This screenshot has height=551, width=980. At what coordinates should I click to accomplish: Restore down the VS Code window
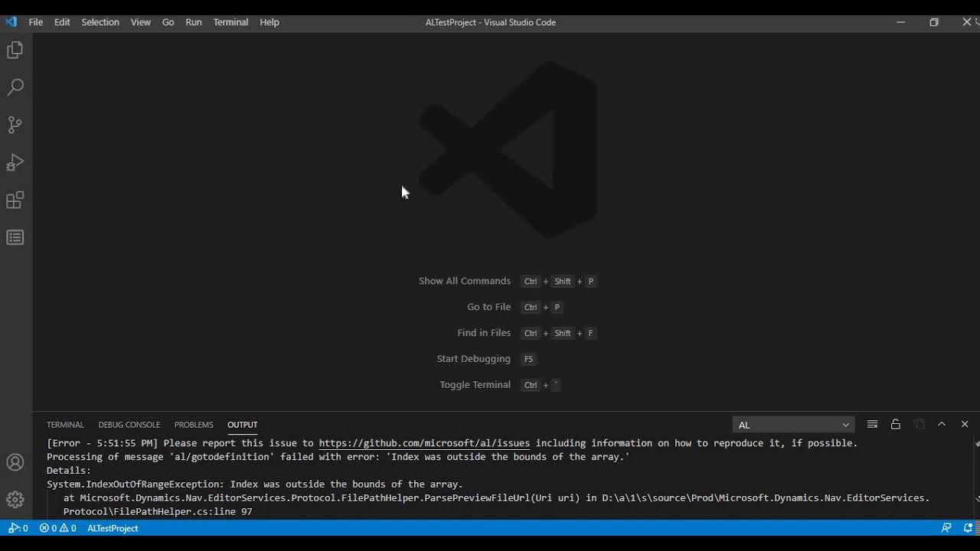click(934, 22)
